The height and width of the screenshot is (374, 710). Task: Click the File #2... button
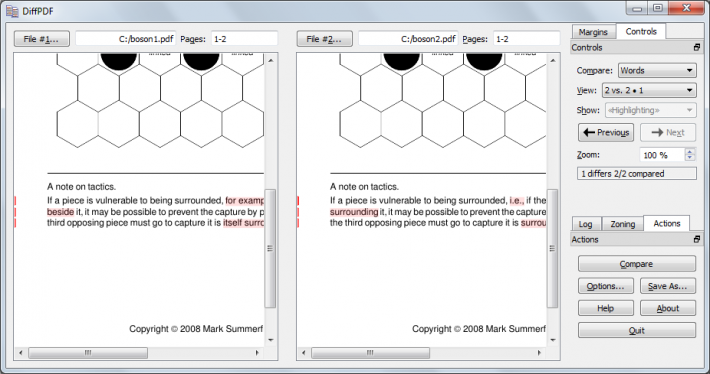(324, 39)
